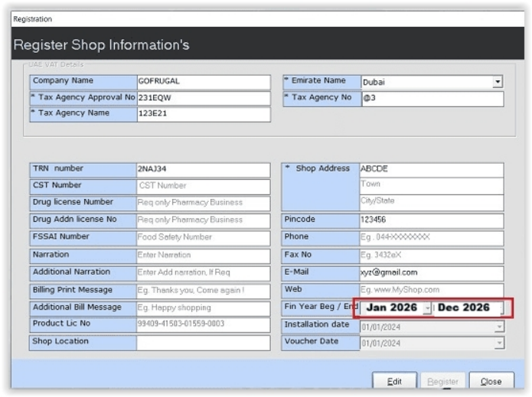Select the Tax Agency Approval No field
Screen dimensions: 532x397
point(203,99)
